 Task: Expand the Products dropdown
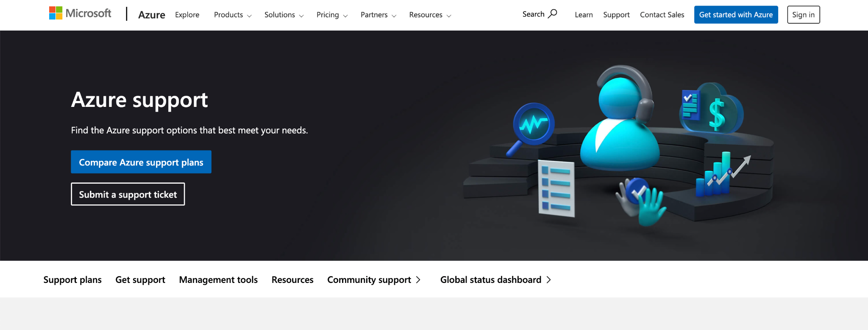(x=233, y=15)
